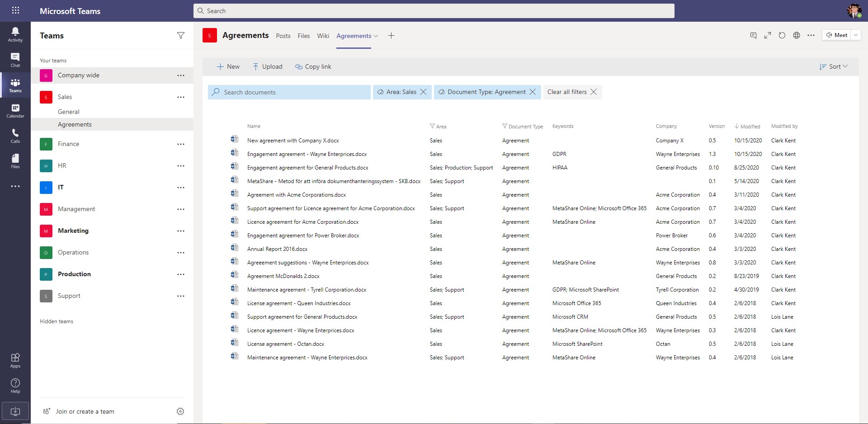Click the filter teams funnel icon

181,35
